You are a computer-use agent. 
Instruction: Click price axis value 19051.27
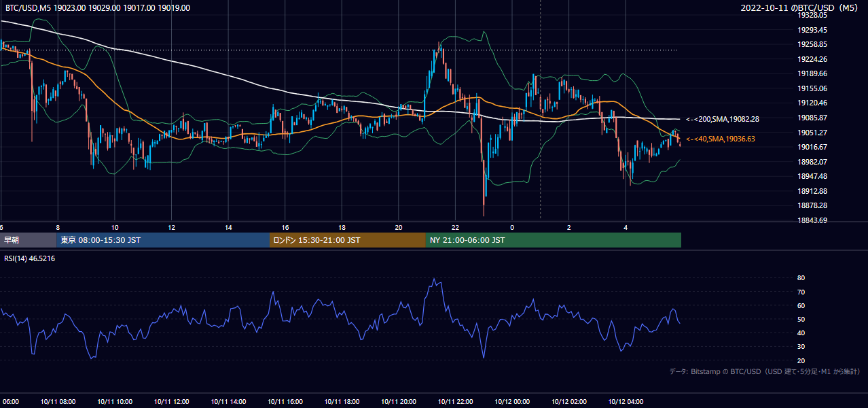pos(812,133)
